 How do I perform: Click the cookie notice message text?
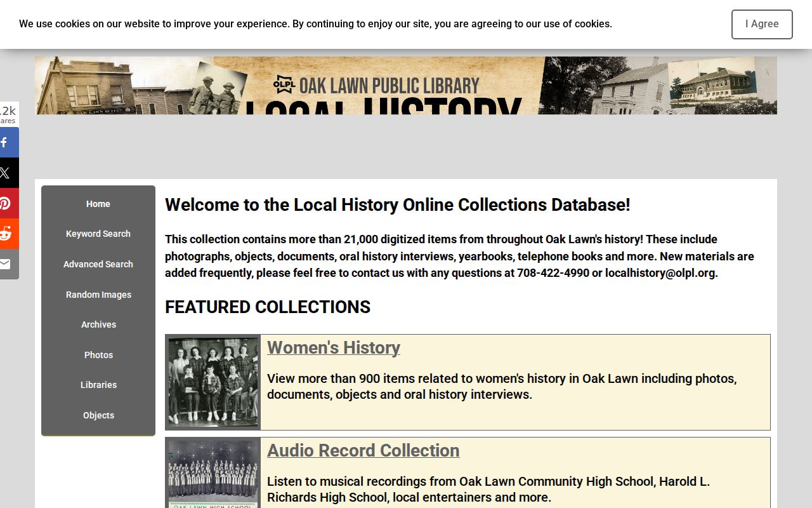[315, 24]
